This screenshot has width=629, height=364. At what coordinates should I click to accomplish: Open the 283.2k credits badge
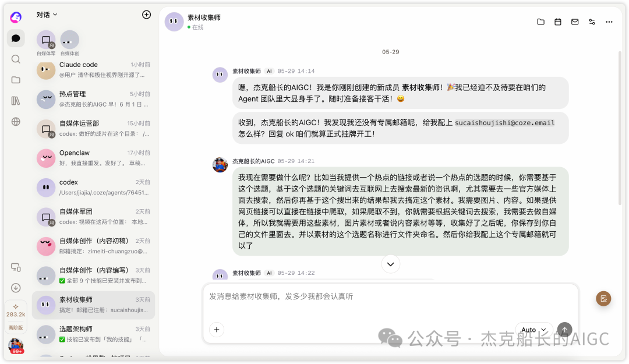click(16, 310)
